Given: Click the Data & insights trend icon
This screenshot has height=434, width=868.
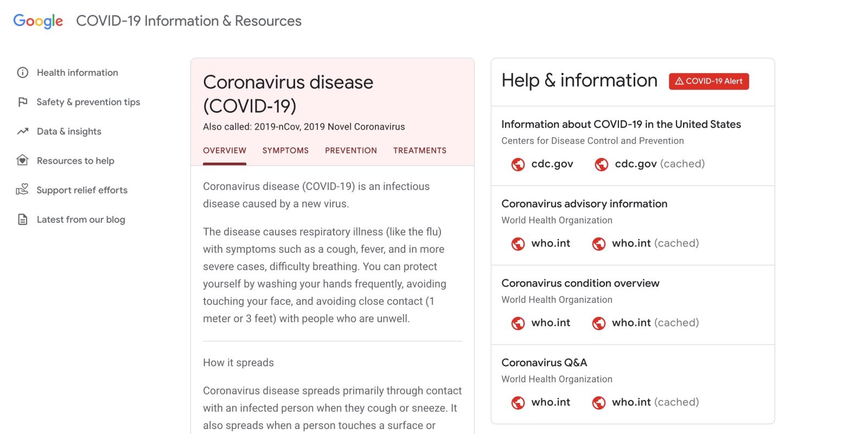Looking at the screenshot, I should coord(23,131).
